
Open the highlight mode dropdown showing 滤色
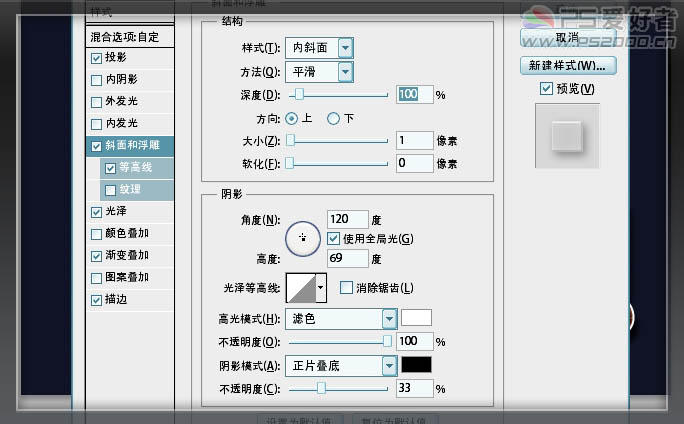click(x=341, y=319)
